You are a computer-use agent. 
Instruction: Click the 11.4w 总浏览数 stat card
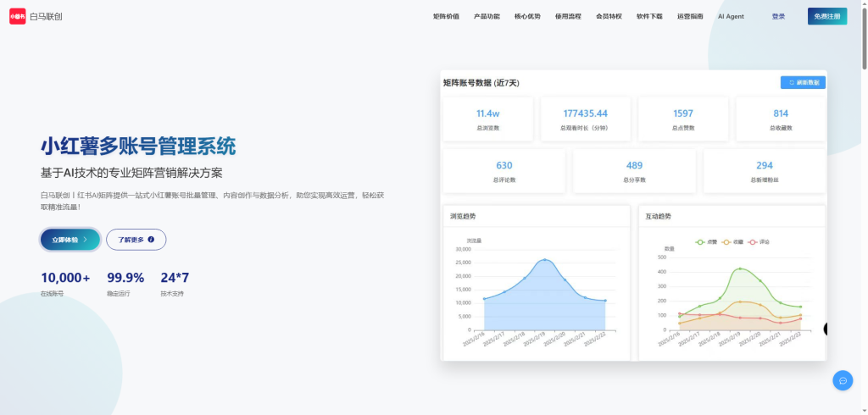488,119
